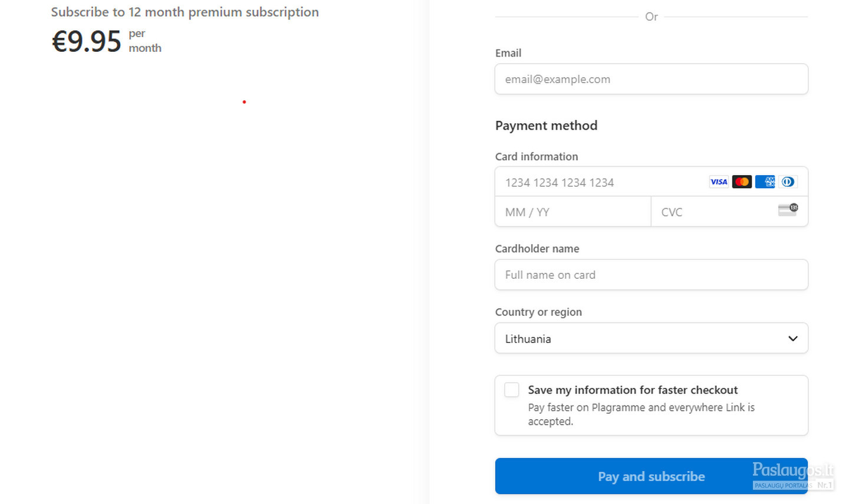Open the Country or region dropdown
The image size is (849, 504).
[651, 338]
